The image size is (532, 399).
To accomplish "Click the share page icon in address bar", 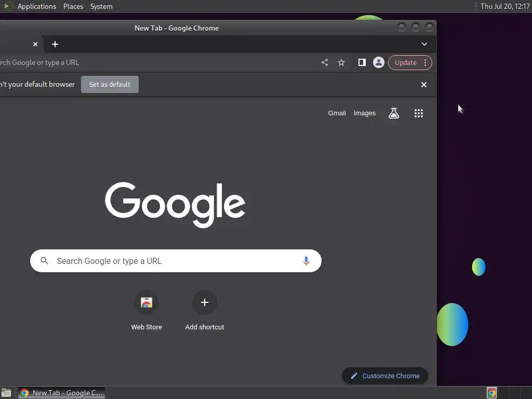I will pyautogui.click(x=325, y=62).
